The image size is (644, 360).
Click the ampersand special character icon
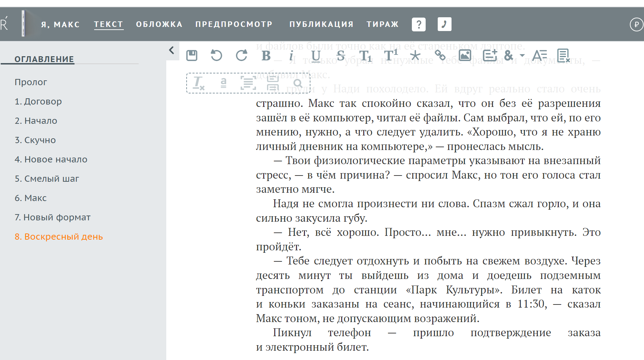pyautogui.click(x=508, y=55)
